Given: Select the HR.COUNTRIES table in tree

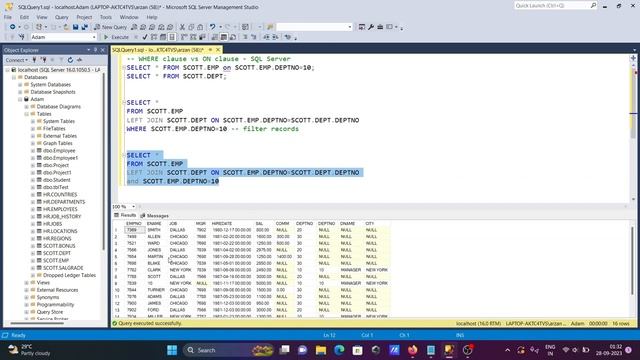Looking at the screenshot, I should pos(60,195).
